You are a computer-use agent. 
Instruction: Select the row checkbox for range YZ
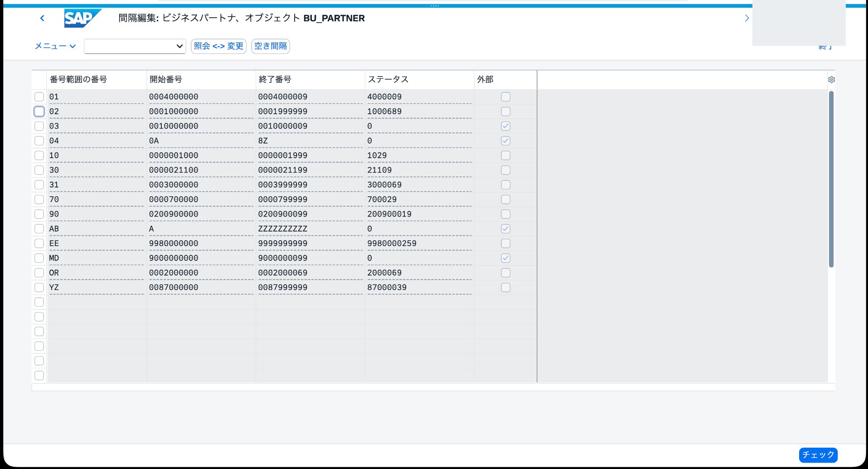39,287
